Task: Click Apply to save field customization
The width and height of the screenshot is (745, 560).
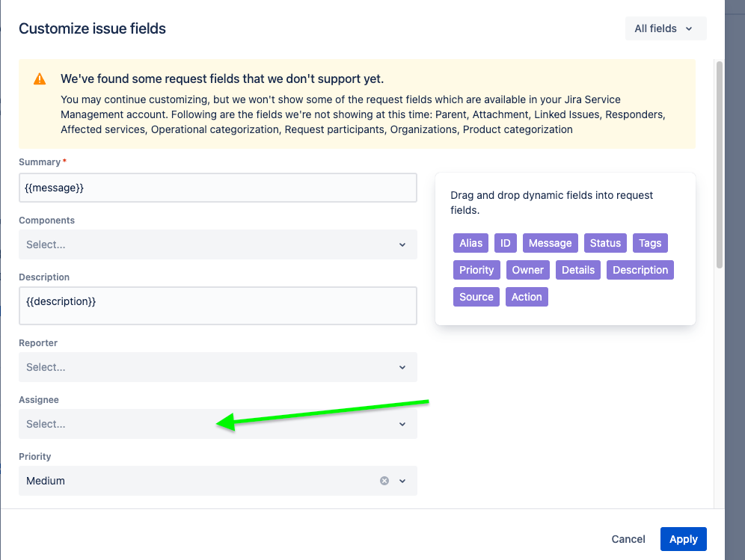Action: point(683,539)
